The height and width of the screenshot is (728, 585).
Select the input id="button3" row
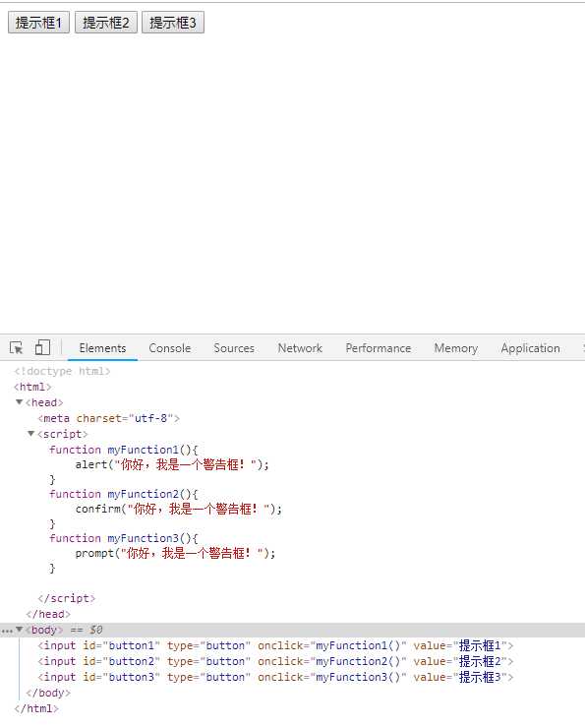coord(275,677)
